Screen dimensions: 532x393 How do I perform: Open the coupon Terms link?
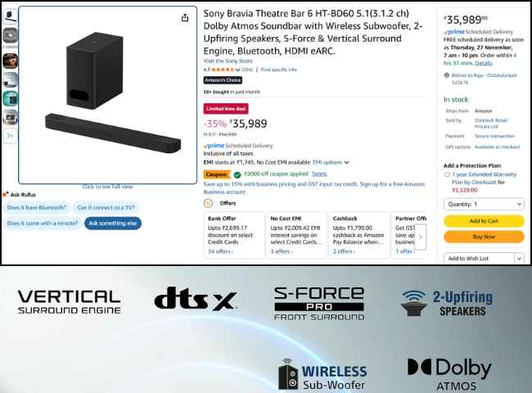tap(319, 174)
